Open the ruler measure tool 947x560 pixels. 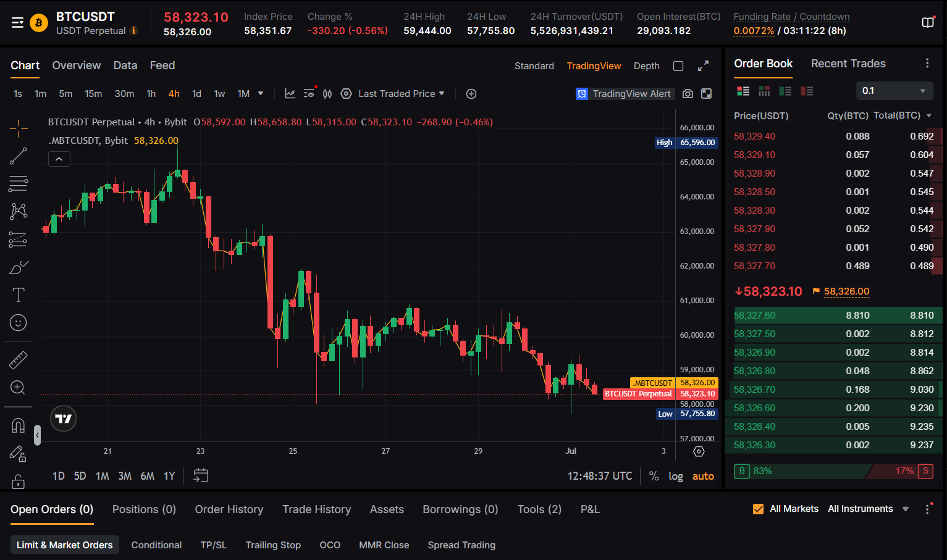tap(19, 360)
